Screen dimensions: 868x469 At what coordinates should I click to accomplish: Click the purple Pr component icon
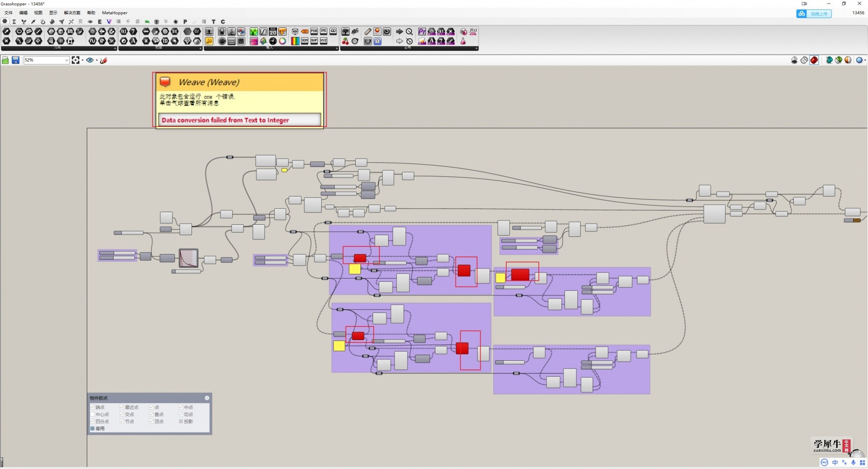click(x=422, y=31)
